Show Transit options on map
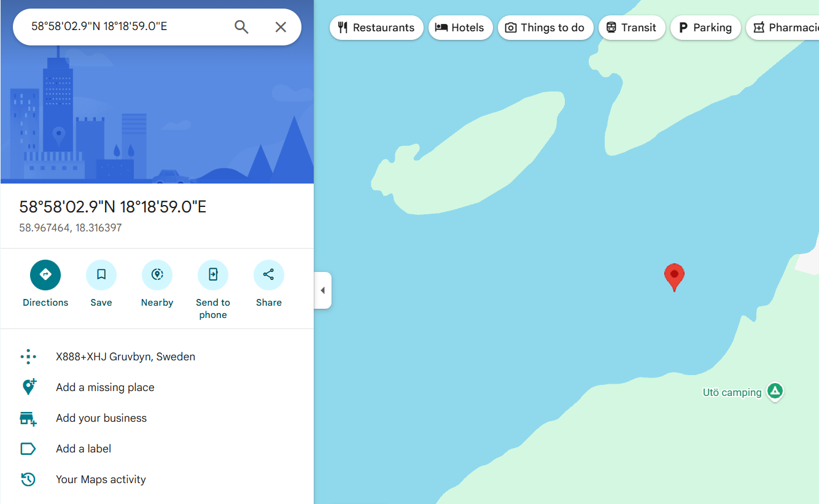This screenshot has height=504, width=819. pos(632,28)
